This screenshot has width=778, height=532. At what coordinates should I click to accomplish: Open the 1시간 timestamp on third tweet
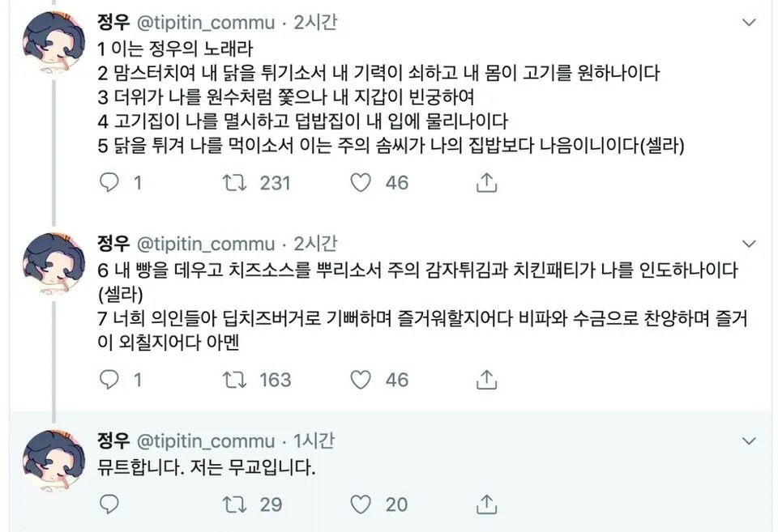pyautogui.click(x=314, y=441)
